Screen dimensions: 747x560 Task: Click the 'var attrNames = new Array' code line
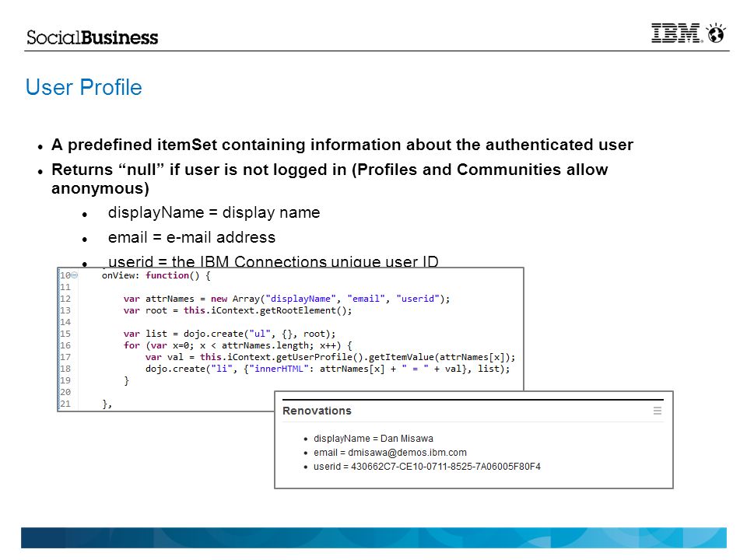pos(287,299)
